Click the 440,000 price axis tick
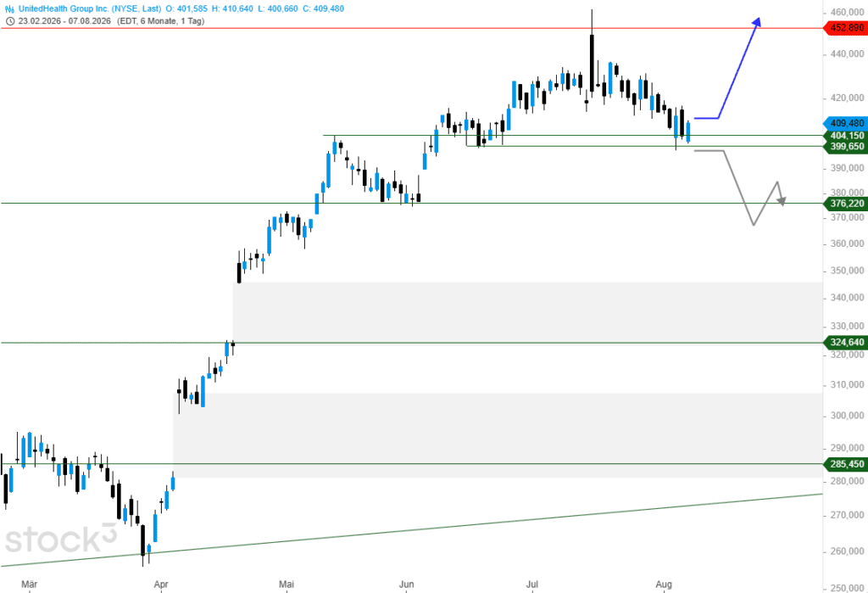868x593 pixels. [847, 53]
